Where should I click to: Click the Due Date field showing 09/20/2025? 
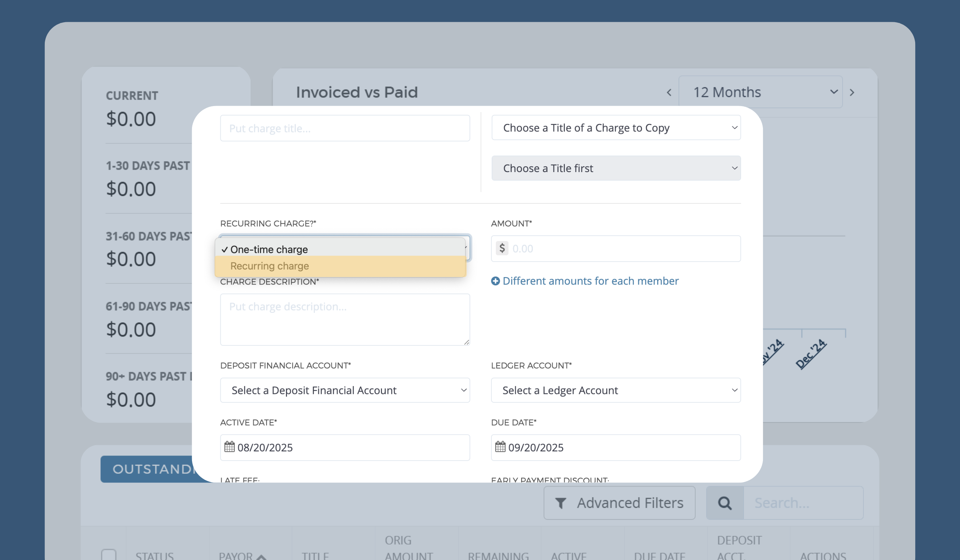pyautogui.click(x=616, y=447)
